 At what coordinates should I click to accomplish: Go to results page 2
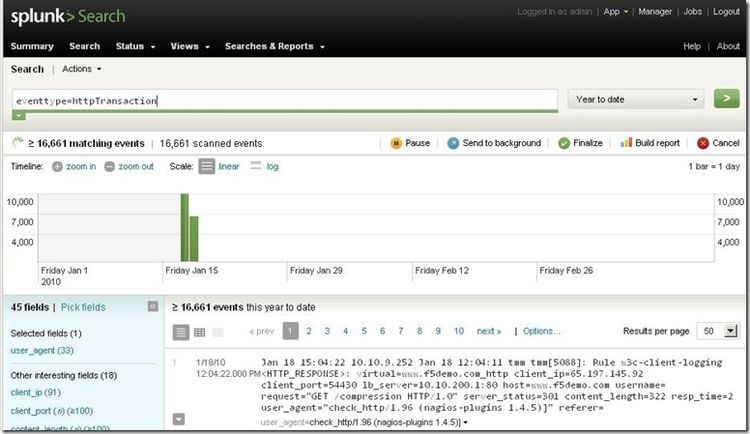[310, 330]
